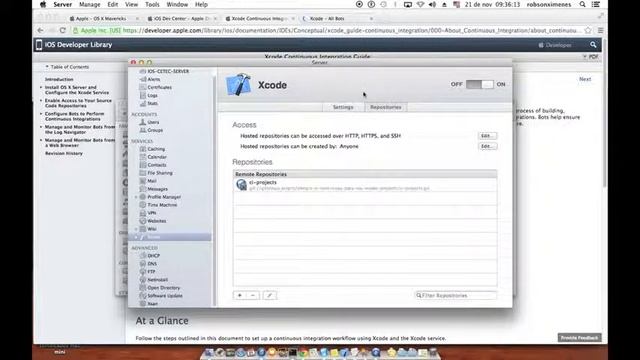Open the Help menu

[201, 4]
